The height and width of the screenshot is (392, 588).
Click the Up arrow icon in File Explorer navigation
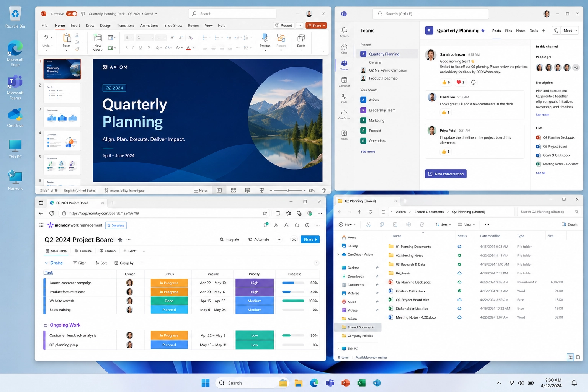(x=359, y=212)
